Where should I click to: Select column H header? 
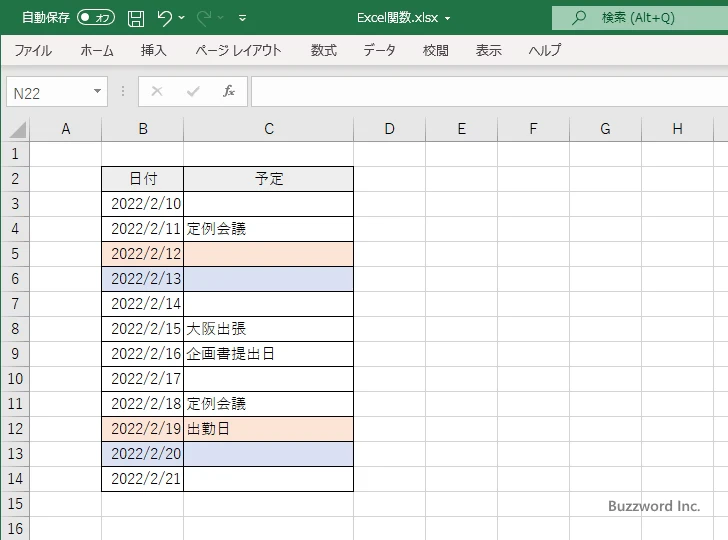point(677,129)
